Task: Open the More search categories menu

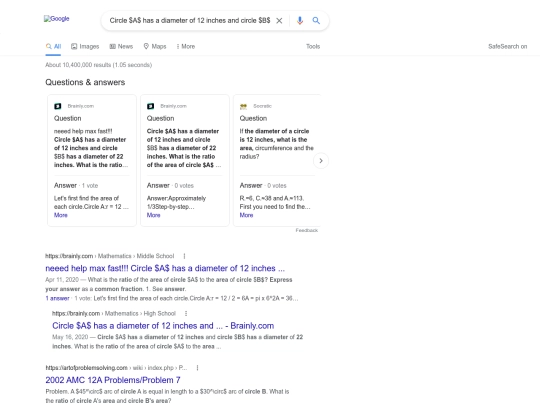Action: click(x=186, y=46)
